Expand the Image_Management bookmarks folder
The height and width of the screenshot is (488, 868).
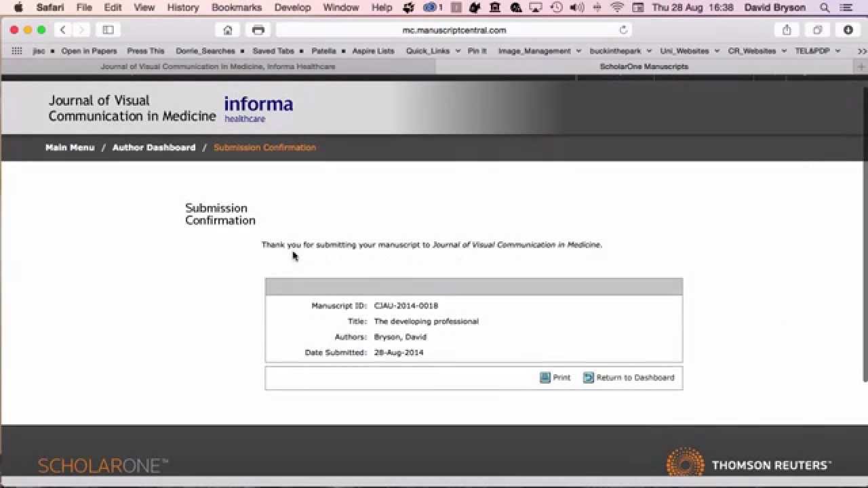tap(540, 51)
